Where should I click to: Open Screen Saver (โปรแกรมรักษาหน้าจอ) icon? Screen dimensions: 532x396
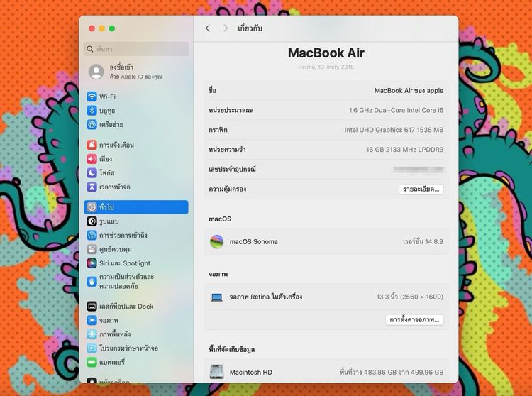[92, 348]
